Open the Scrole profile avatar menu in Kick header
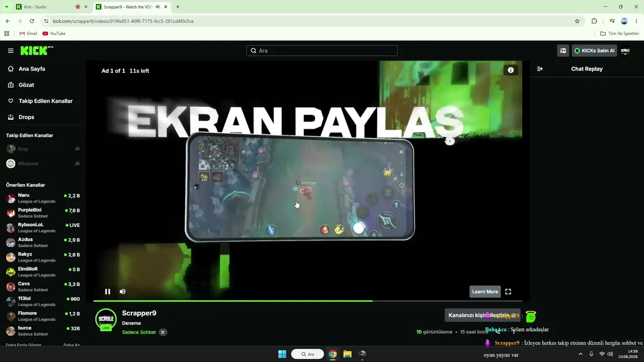 click(x=625, y=51)
